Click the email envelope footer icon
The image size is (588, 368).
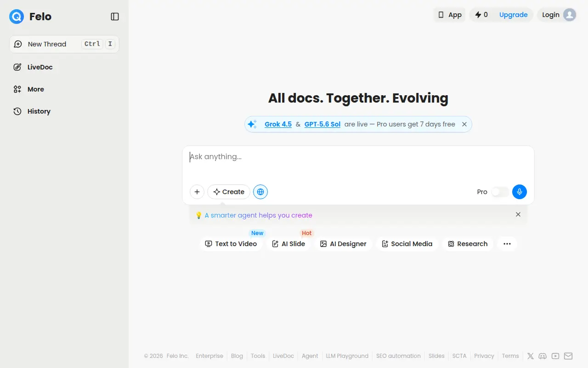pos(568,356)
